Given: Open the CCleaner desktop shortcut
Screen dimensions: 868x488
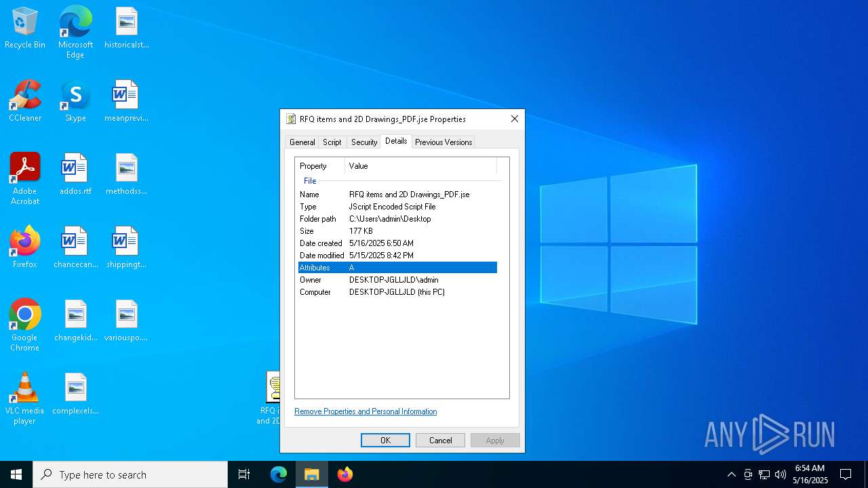Looking at the screenshot, I should click(25, 101).
